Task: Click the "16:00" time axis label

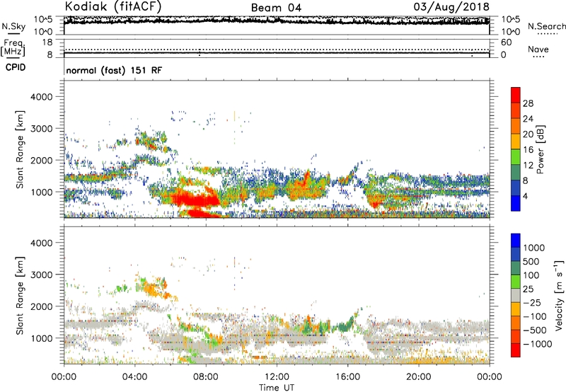Action: coord(347,377)
